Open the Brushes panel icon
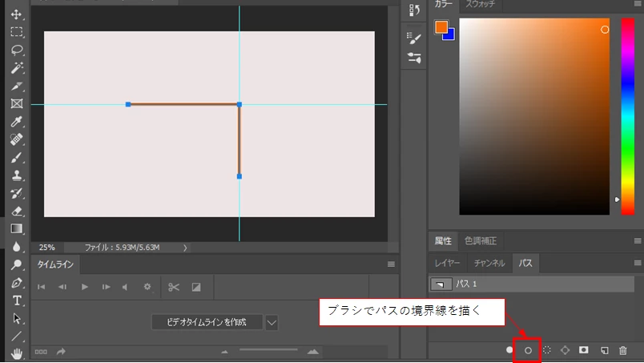 [x=414, y=58]
